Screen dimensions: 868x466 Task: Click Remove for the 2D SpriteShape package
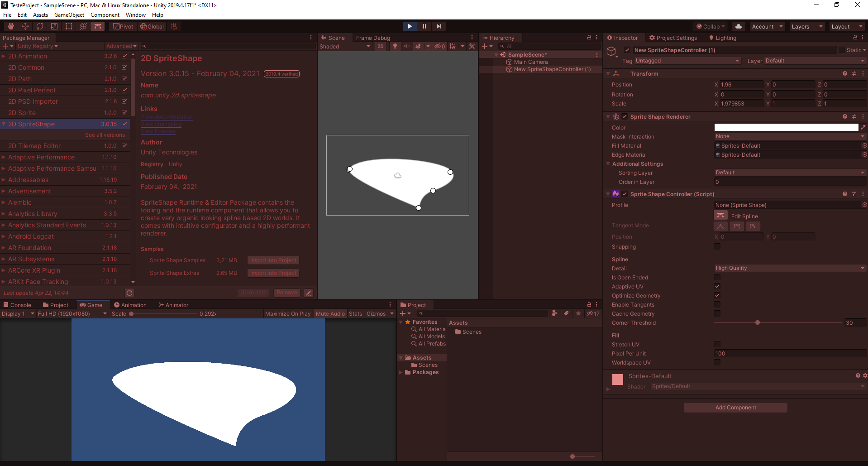point(287,293)
